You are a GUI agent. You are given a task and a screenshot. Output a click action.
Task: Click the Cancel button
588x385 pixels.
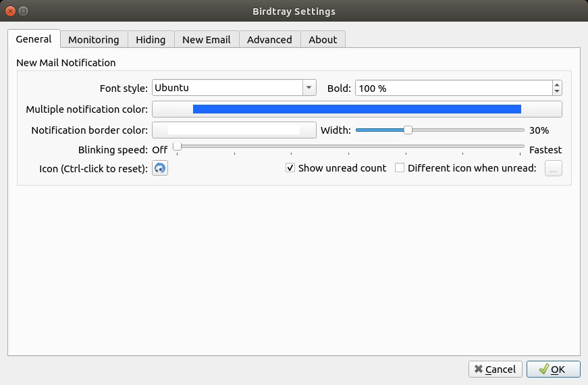click(496, 369)
